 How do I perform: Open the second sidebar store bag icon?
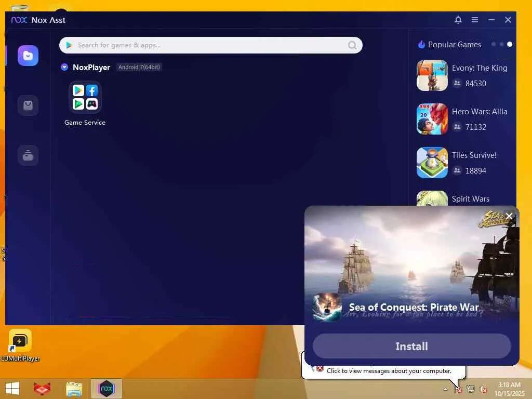pos(28,105)
